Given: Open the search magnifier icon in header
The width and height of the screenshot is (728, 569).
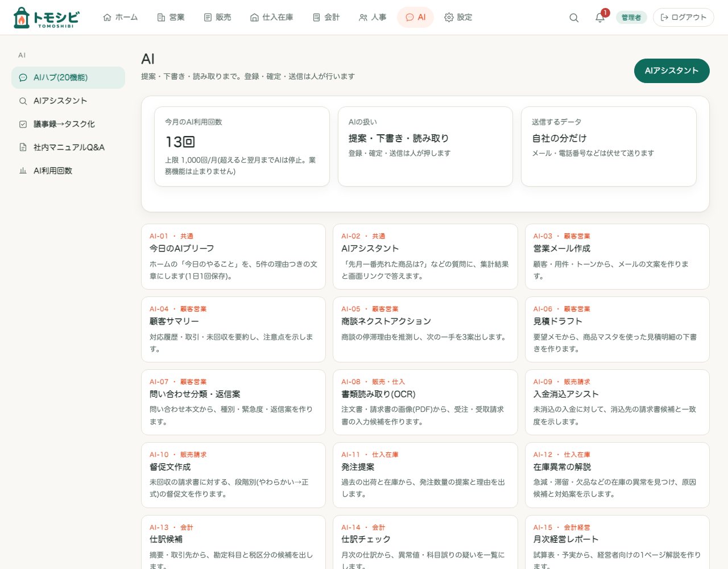Looking at the screenshot, I should click(x=574, y=18).
